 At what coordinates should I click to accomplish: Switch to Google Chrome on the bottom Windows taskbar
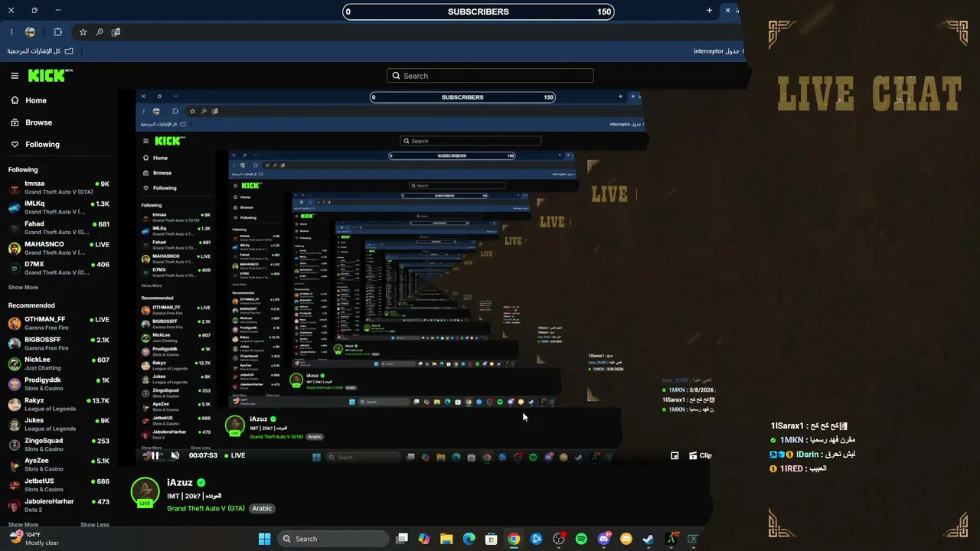(x=514, y=539)
